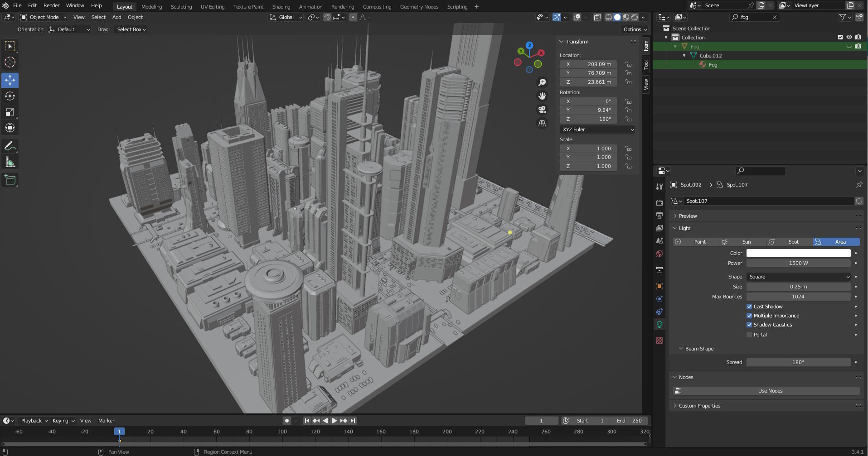The height and width of the screenshot is (456, 868).
Task: Play the animation forward
Action: 334,421
